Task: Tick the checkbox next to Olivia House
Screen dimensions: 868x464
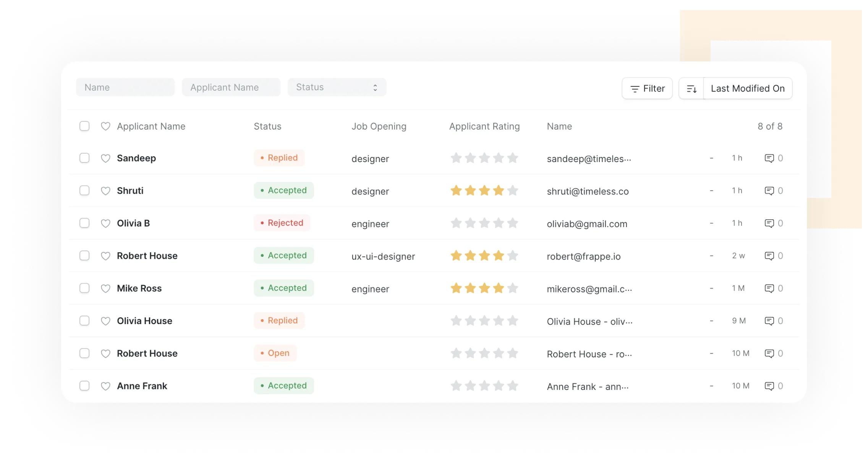Action: (84, 321)
